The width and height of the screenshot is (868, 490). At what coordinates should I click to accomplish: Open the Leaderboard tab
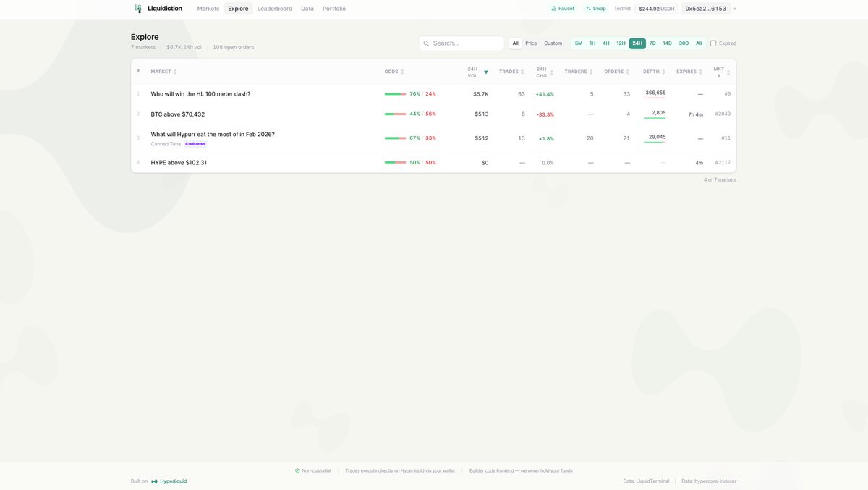point(275,9)
